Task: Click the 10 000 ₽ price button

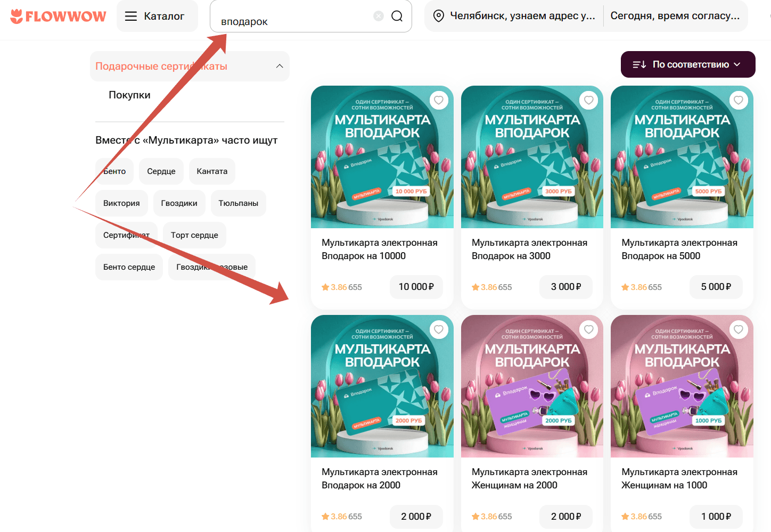Action: [416, 287]
